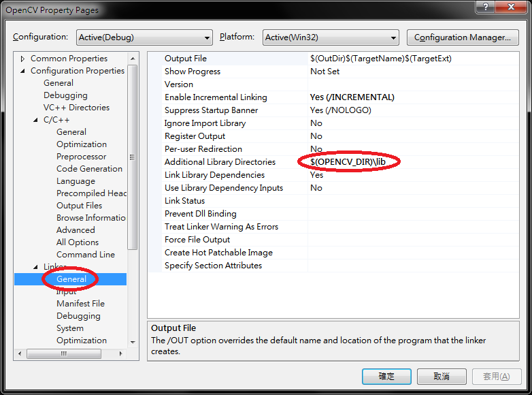Screen dimensions: 532x395
Task: Click the Show Progress value Not Set
Action: [x=413, y=72]
